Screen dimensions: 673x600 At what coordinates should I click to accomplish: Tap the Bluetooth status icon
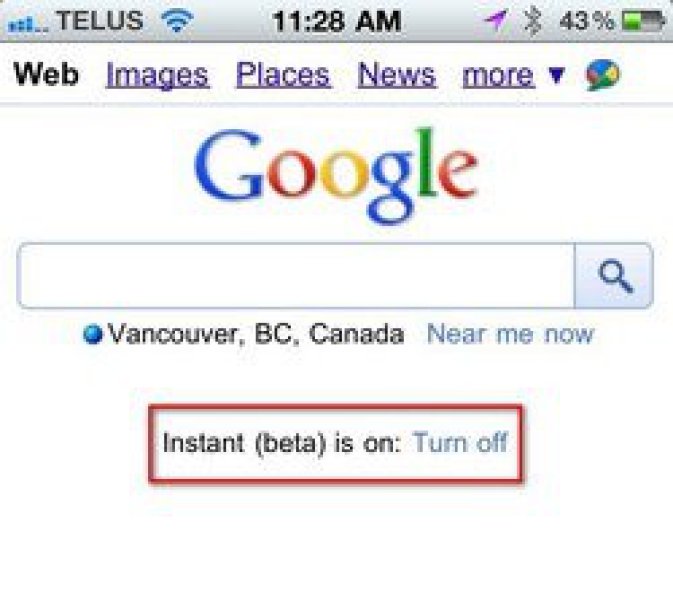(533, 20)
